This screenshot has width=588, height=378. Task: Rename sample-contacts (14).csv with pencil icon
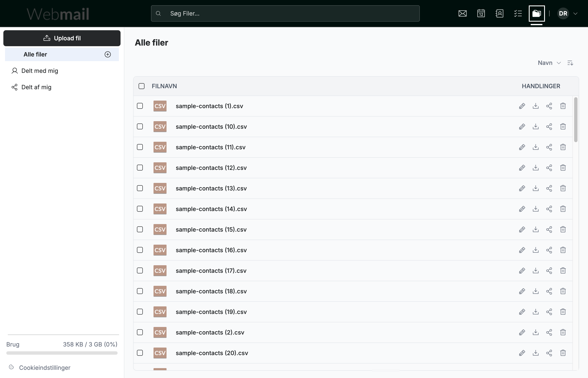[x=522, y=209]
